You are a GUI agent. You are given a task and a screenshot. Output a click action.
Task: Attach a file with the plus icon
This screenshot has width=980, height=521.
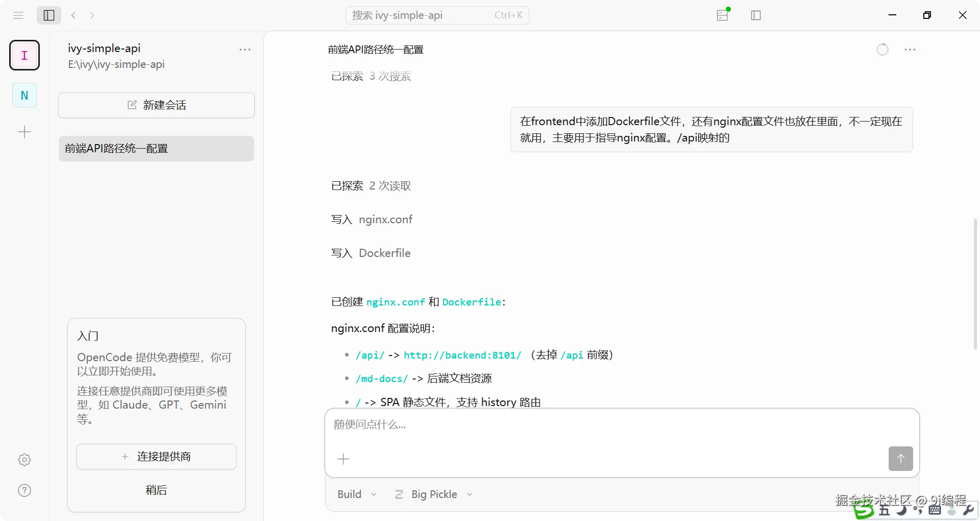(344, 459)
